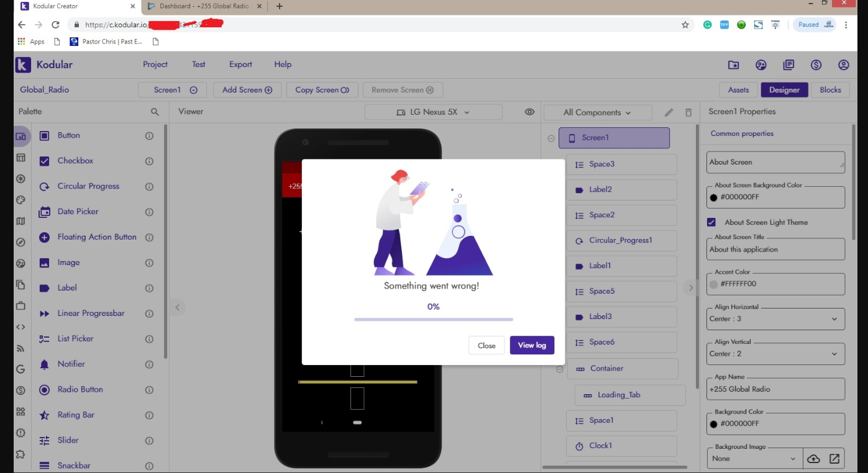Open the Export menu

pyautogui.click(x=240, y=65)
